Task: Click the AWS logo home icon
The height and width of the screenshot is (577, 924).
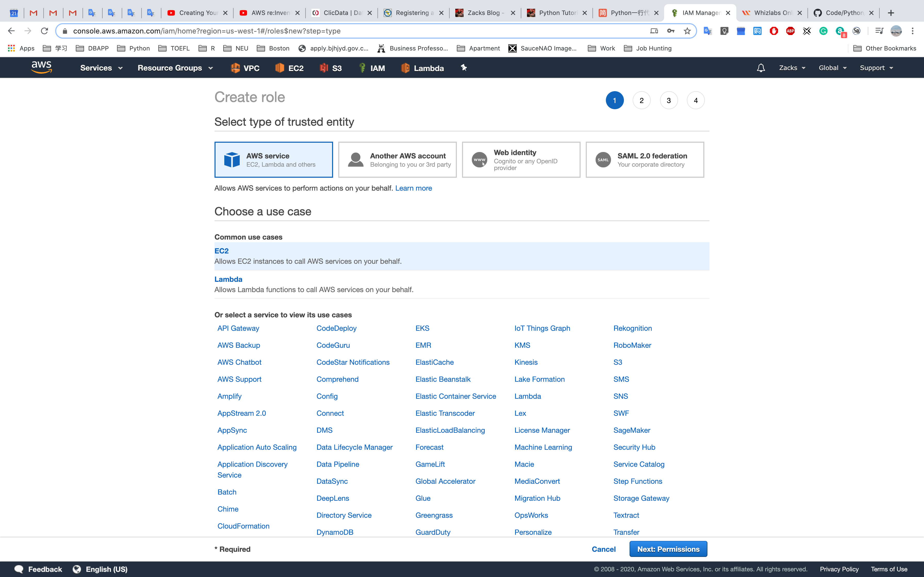Action: (x=41, y=67)
